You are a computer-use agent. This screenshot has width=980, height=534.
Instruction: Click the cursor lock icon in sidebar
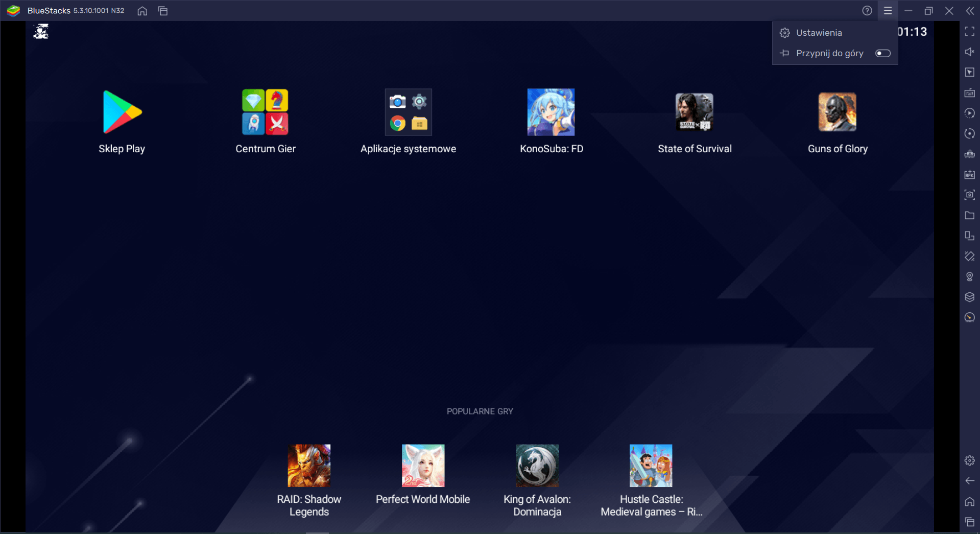pos(970,73)
